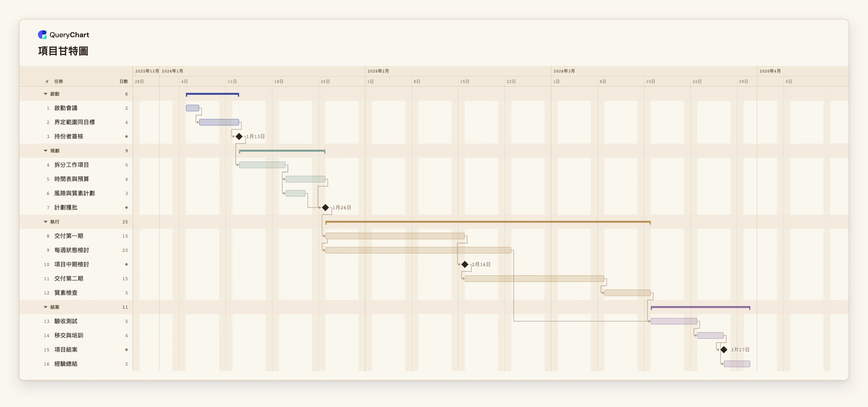Collapse the 規劃 task group
This screenshot has width=868, height=407.
click(x=45, y=151)
